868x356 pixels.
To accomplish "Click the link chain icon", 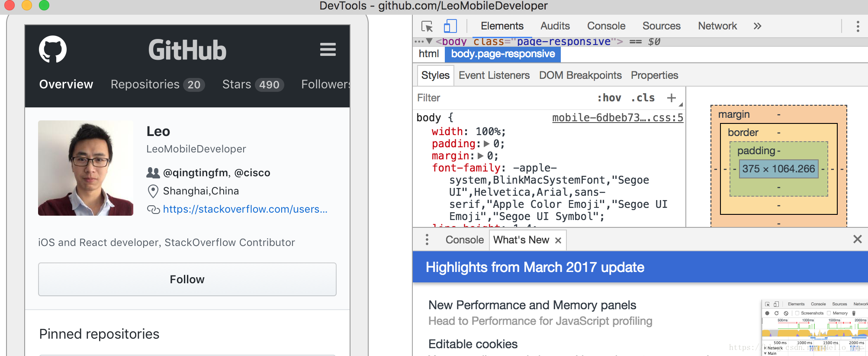I will point(153,210).
